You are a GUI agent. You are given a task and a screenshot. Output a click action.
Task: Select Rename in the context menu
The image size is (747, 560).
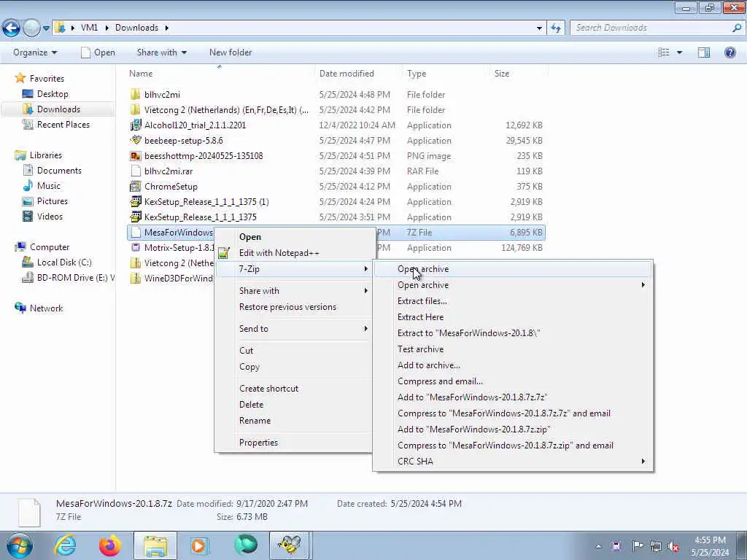pos(255,421)
